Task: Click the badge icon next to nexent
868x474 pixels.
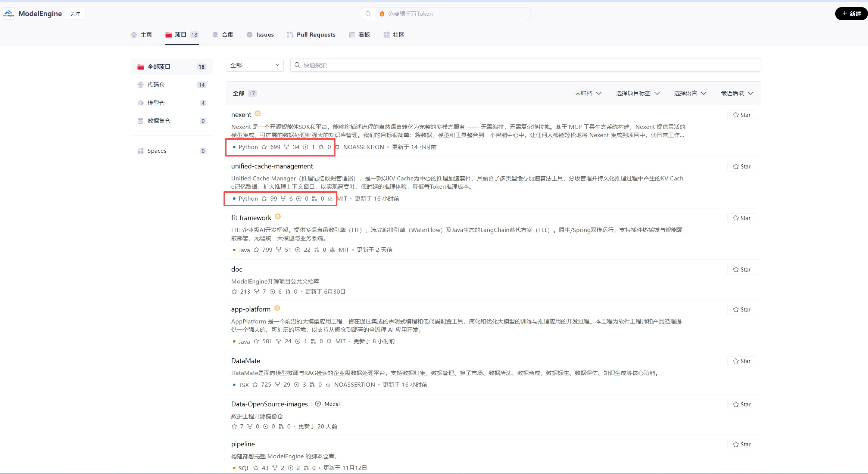Action: tap(257, 114)
